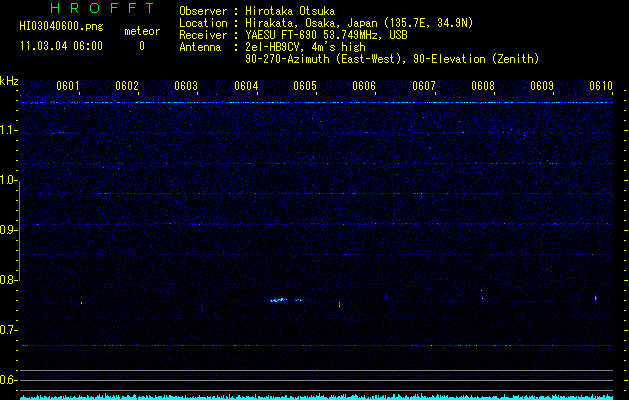Click the 0605 time marker
The height and width of the screenshot is (400, 629).
305,86
